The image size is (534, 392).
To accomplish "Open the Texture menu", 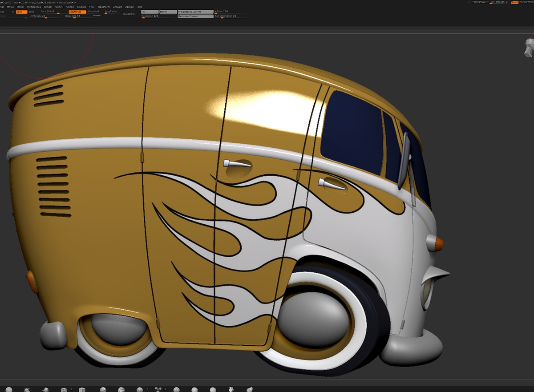I will [81, 7].
